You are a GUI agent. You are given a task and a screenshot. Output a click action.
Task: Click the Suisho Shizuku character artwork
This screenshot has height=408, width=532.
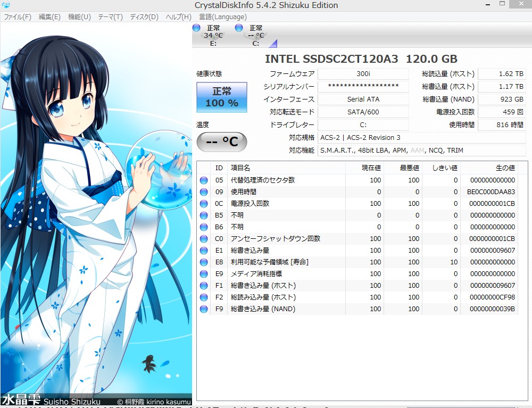[96, 214]
